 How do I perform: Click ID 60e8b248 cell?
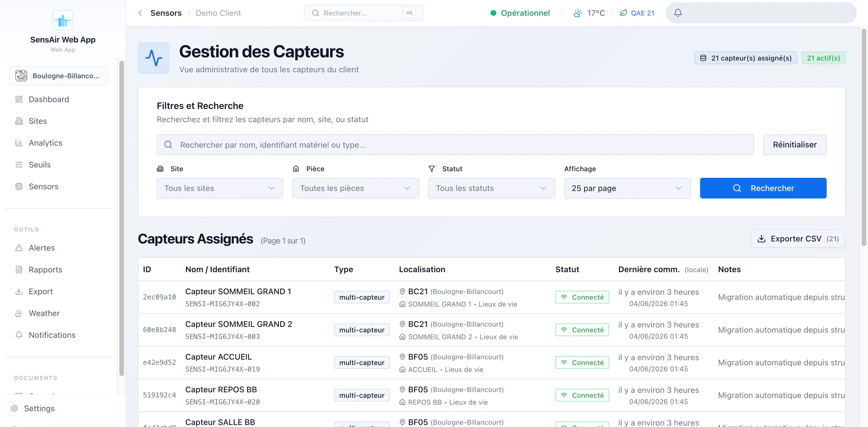tap(159, 330)
